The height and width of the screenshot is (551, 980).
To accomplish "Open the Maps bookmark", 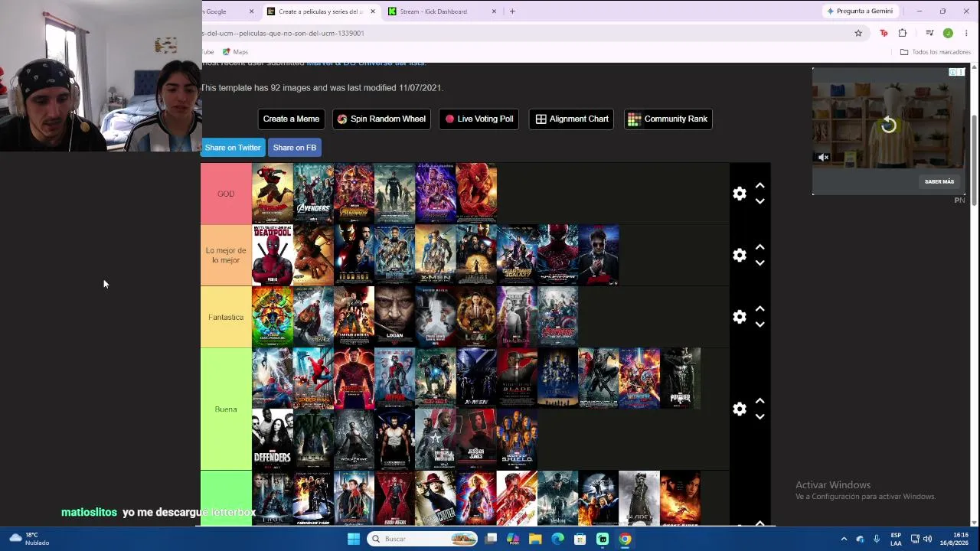I will tap(235, 52).
